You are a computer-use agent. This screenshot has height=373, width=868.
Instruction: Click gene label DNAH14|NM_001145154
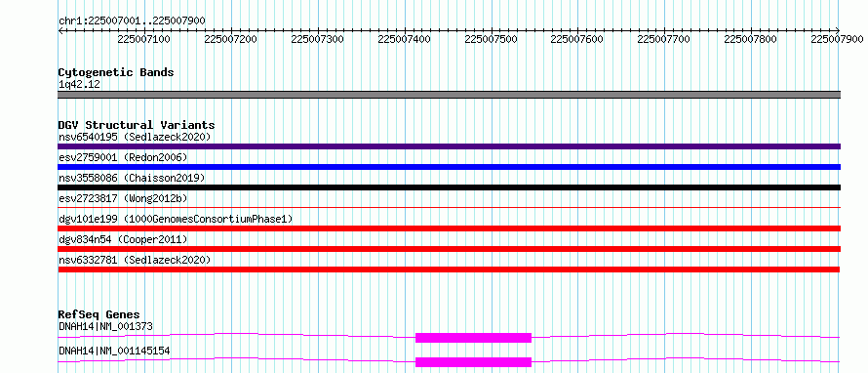click(x=114, y=351)
